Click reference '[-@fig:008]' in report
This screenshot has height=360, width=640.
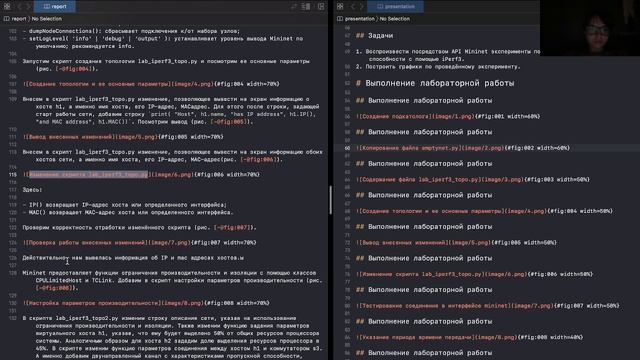[54, 288]
